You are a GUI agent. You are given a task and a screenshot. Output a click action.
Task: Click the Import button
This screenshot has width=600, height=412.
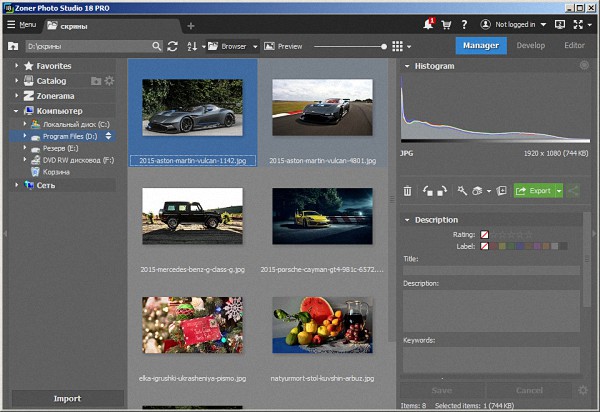click(67, 399)
